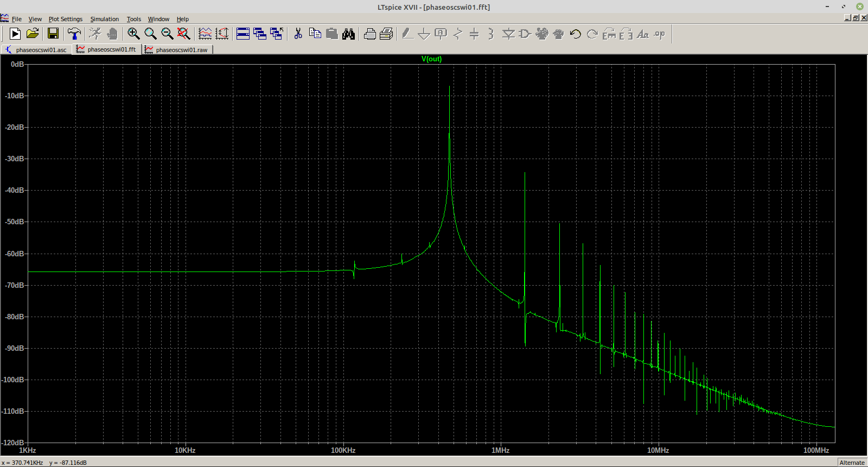
Task: Click the scissors Cut icon
Action: [298, 34]
